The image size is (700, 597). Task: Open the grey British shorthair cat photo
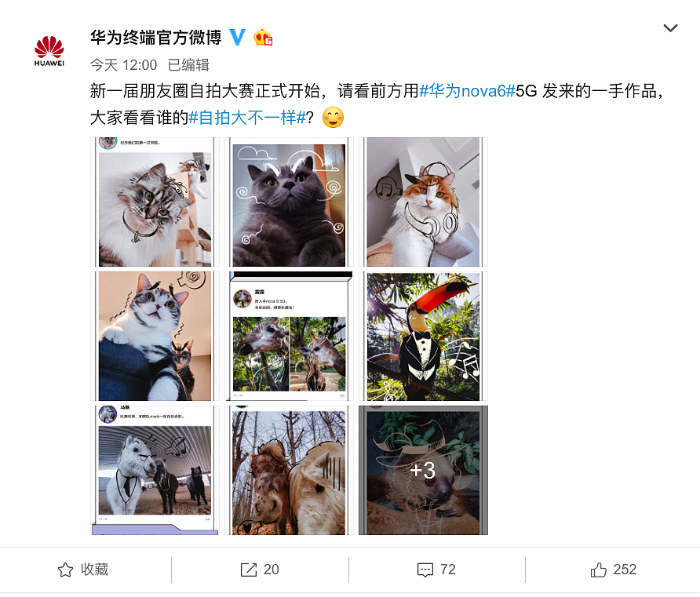tap(289, 202)
